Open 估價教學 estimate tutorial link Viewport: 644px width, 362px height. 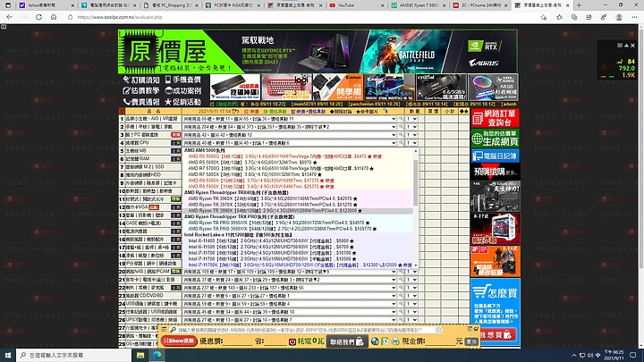[x=142, y=90]
